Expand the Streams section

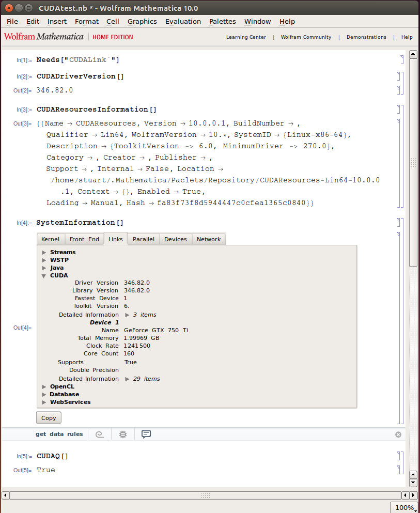pos(44,252)
